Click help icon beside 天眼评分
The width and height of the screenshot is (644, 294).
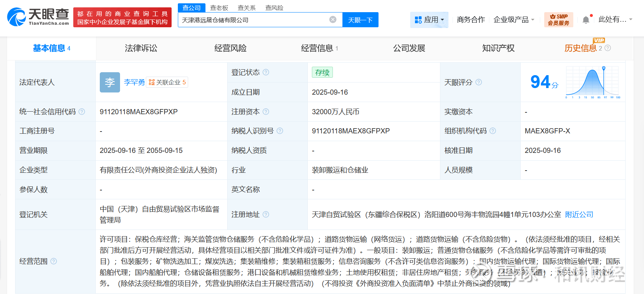click(479, 82)
